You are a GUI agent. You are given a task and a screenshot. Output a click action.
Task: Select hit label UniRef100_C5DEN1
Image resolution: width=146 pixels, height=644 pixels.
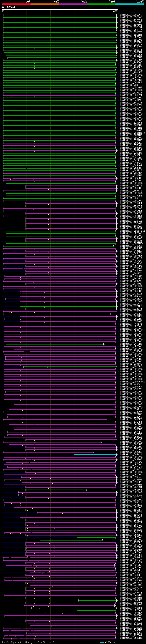(131, 638)
